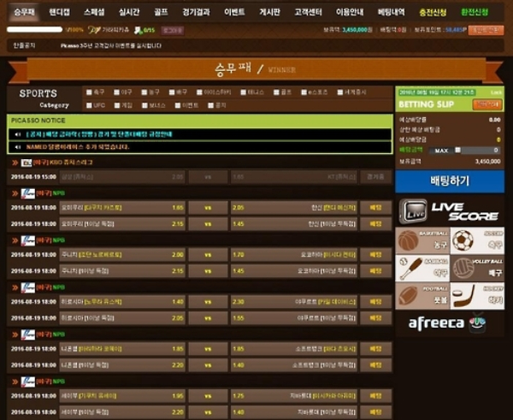Click the speaker icon on the NAMED notice
The height and width of the screenshot is (420, 513).
[x=18, y=147]
